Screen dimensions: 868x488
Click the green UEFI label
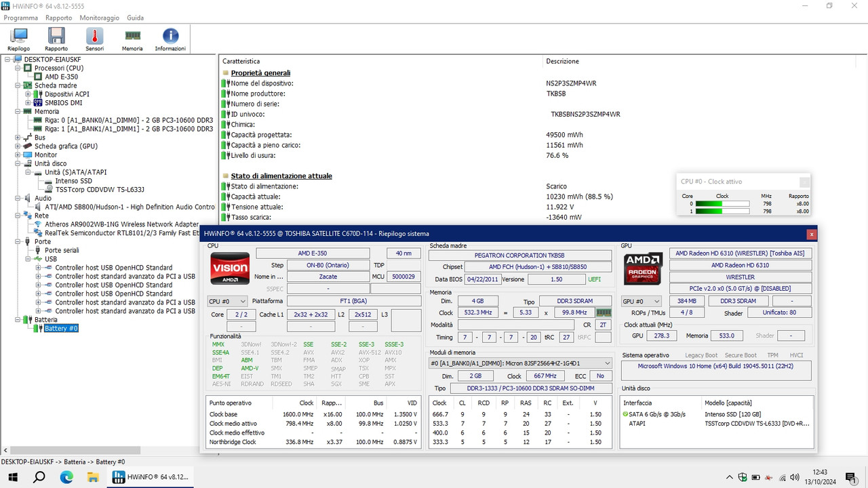tap(593, 279)
